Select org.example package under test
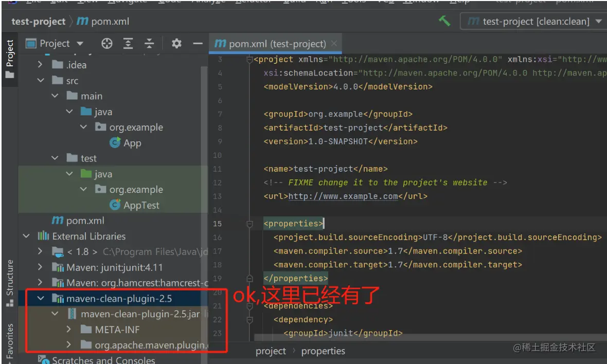The width and height of the screenshot is (607, 364). click(x=129, y=189)
